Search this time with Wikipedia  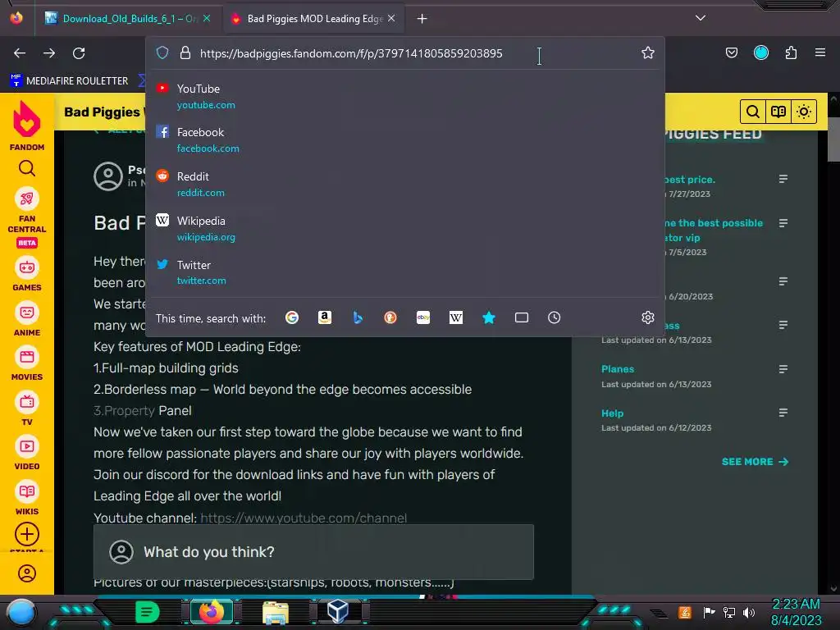click(x=456, y=317)
